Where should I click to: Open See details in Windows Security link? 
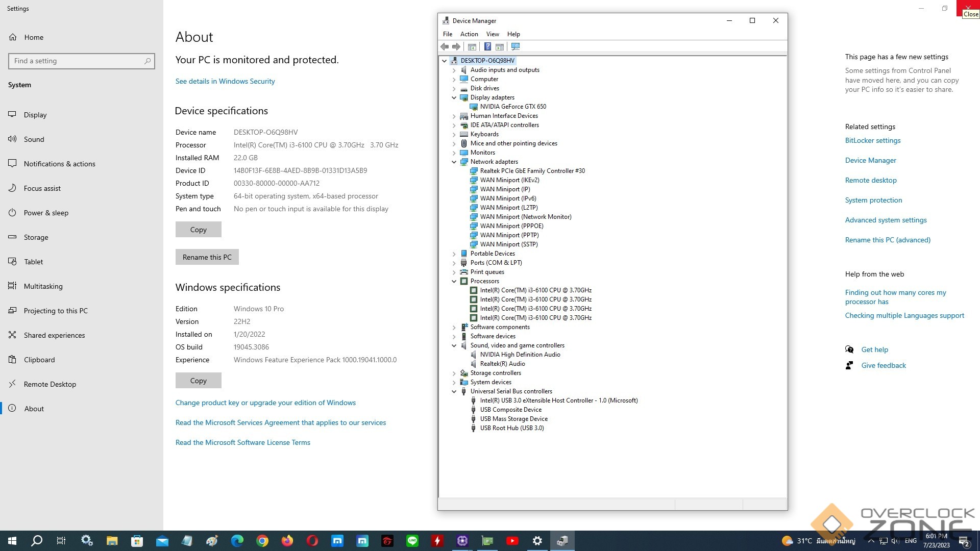[x=225, y=81]
